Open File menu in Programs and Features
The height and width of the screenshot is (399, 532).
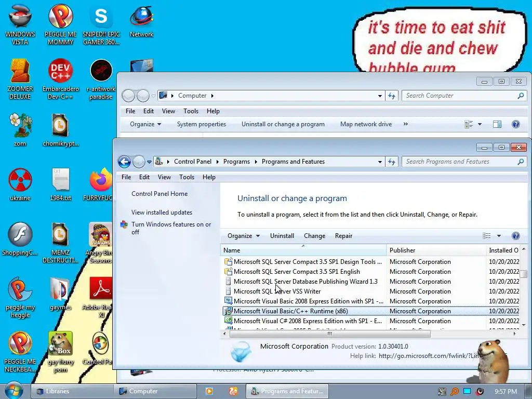126,177
